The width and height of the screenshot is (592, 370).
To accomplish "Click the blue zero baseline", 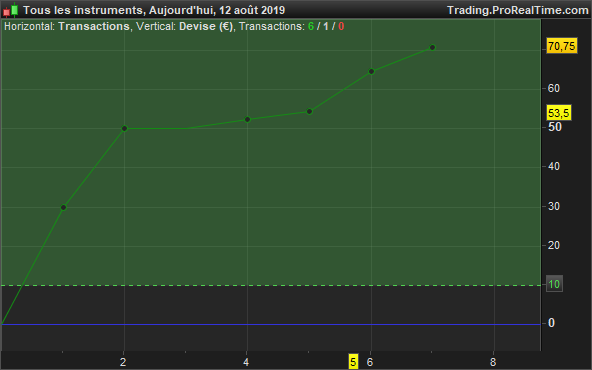I will click(271, 324).
